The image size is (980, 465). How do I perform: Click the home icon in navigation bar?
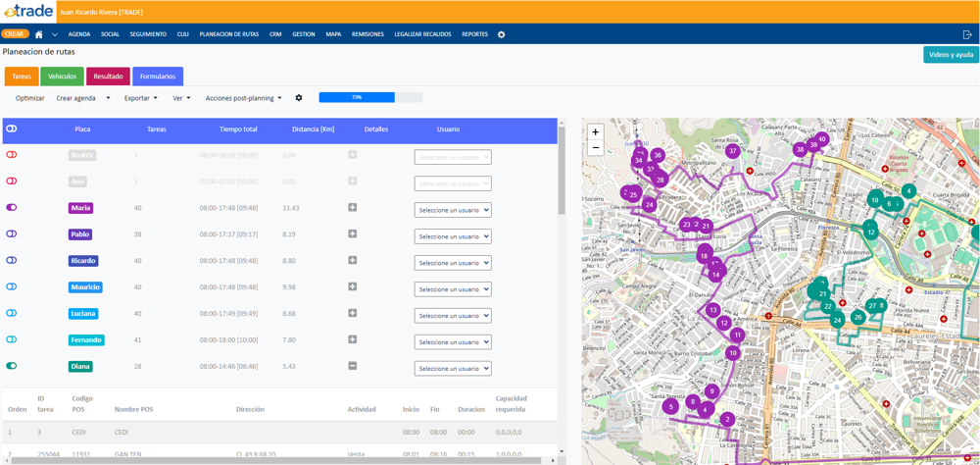39,34
